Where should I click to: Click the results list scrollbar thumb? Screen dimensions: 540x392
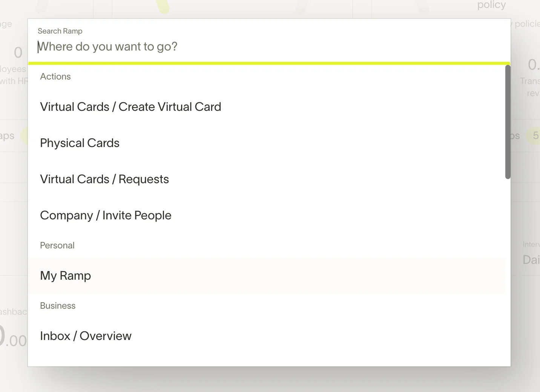tap(508, 121)
